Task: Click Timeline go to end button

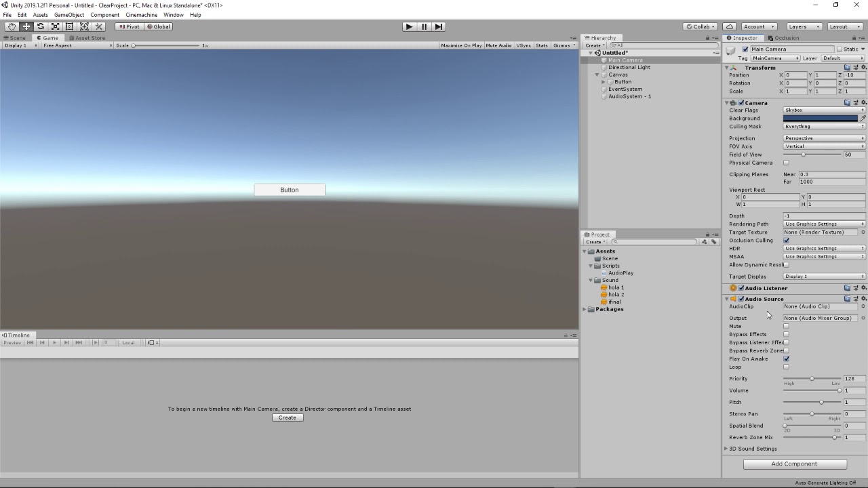Action: coord(79,342)
